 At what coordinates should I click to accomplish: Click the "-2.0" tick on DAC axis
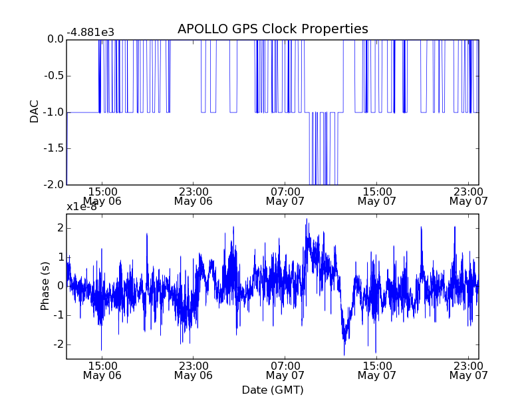click(x=54, y=185)
